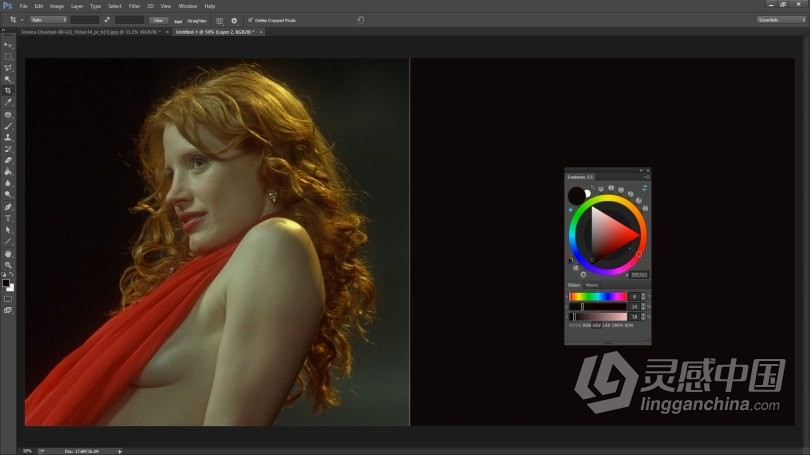Change the screen mode
Viewport: 810px width, 455px height.
click(8, 310)
